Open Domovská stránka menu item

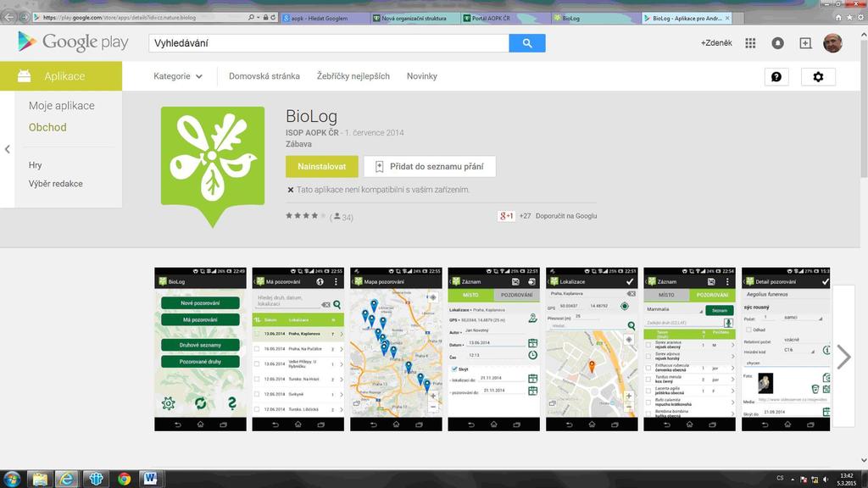tap(264, 76)
